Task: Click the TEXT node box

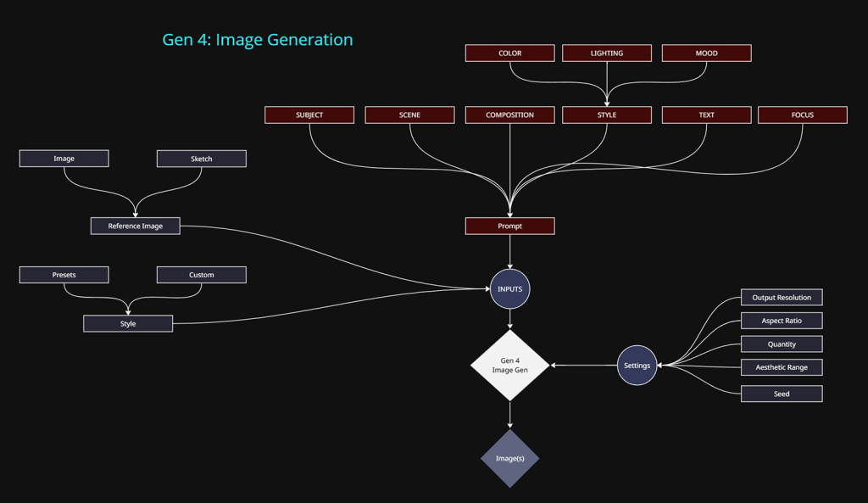Action: [706, 115]
